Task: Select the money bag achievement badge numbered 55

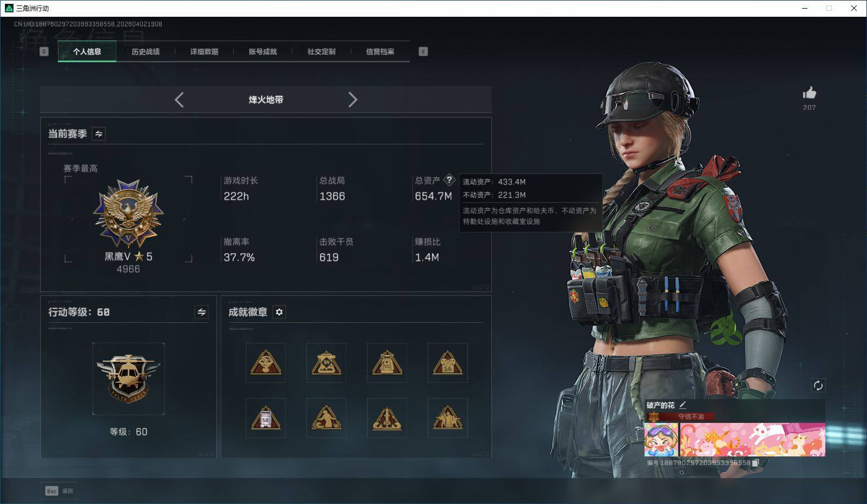Action: 386,362
